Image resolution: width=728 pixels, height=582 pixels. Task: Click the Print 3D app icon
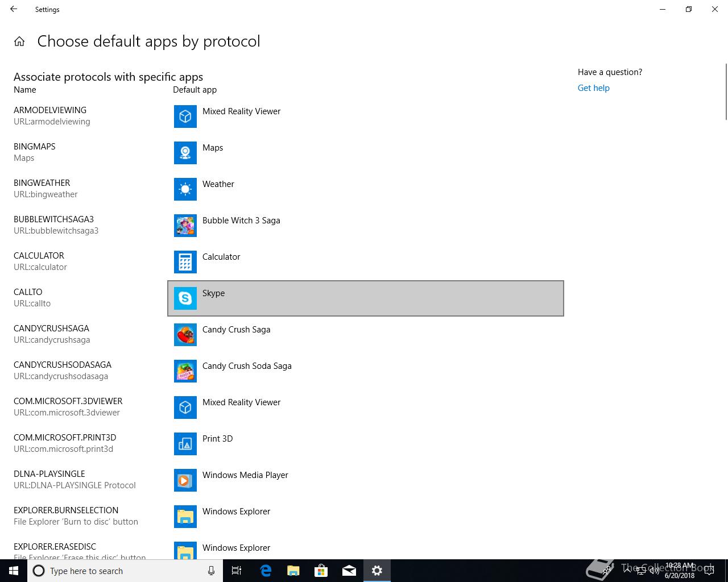click(185, 444)
